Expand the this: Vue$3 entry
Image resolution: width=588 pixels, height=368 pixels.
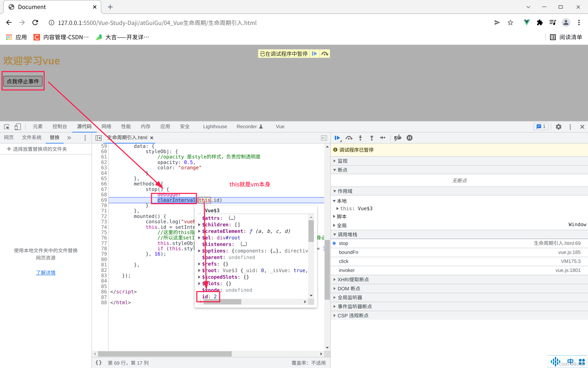(x=337, y=209)
